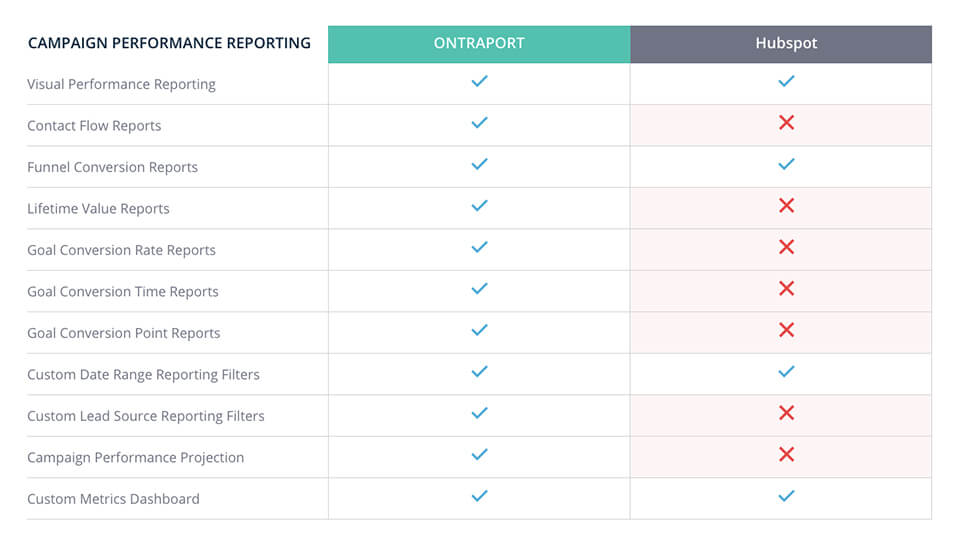Click Hubspot checkmark for Funnel Conversion Reports

pyautogui.click(x=786, y=164)
